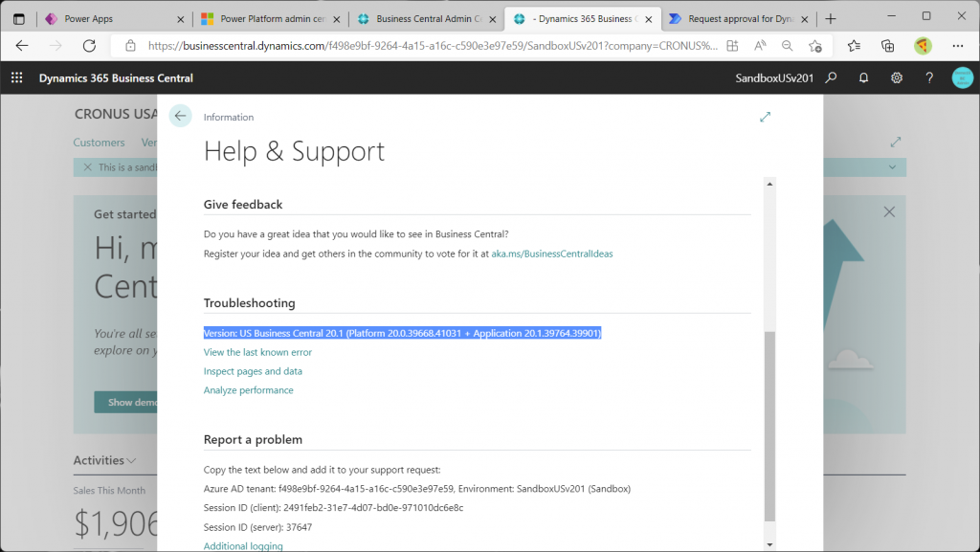The image size is (980, 552).
Task: Open a new browser tab
Action: 831,19
